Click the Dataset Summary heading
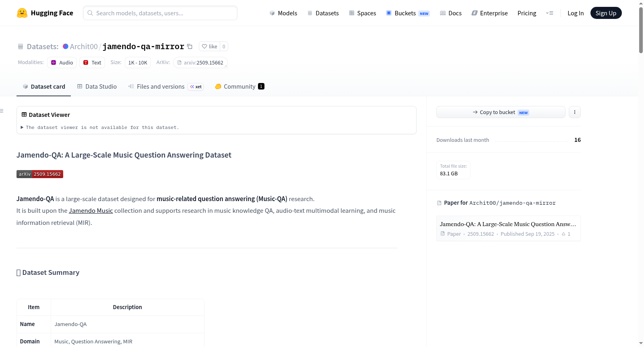644x347 pixels. pyautogui.click(x=48, y=272)
